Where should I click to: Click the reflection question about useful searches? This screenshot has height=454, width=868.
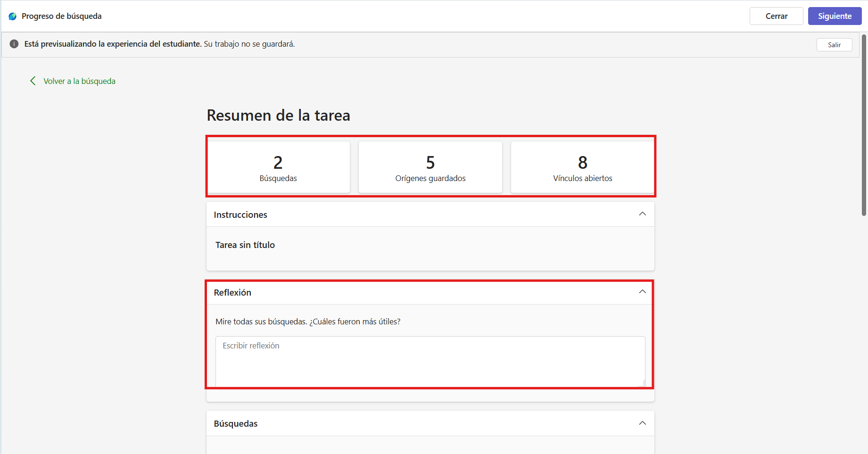308,322
